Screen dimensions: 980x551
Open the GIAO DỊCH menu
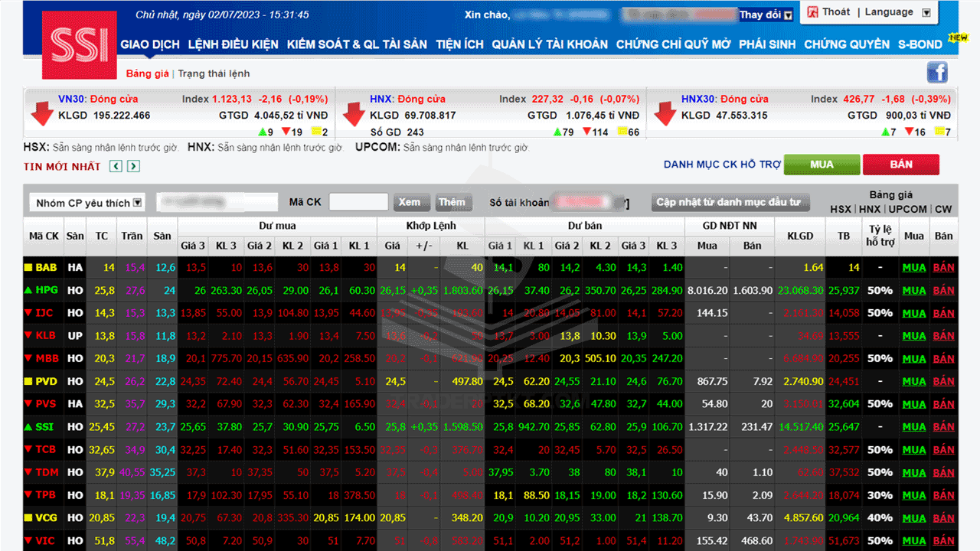150,44
